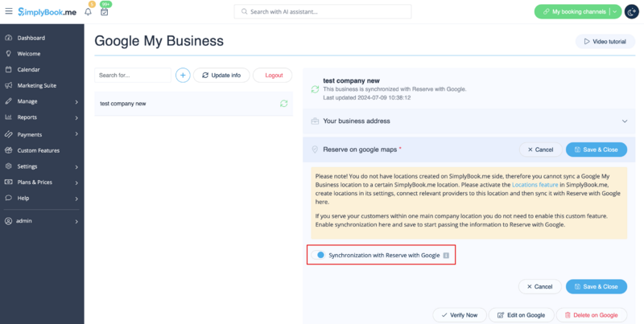This screenshot has height=324, width=644.
Task: Expand the Manage submenu arrow
Action: click(x=76, y=102)
